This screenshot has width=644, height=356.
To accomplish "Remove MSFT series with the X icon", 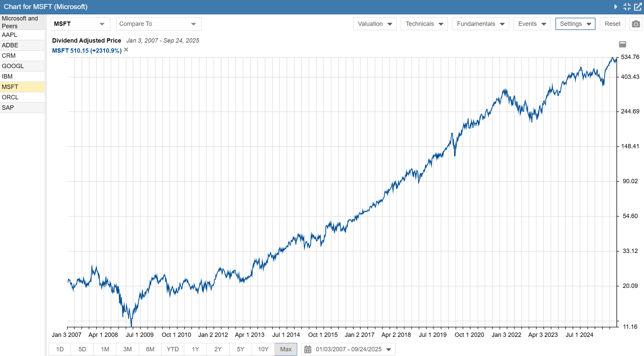I will coord(126,50).
